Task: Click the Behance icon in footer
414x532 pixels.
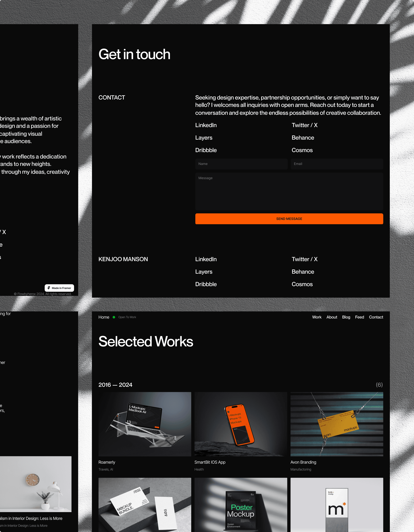Action: click(x=302, y=272)
